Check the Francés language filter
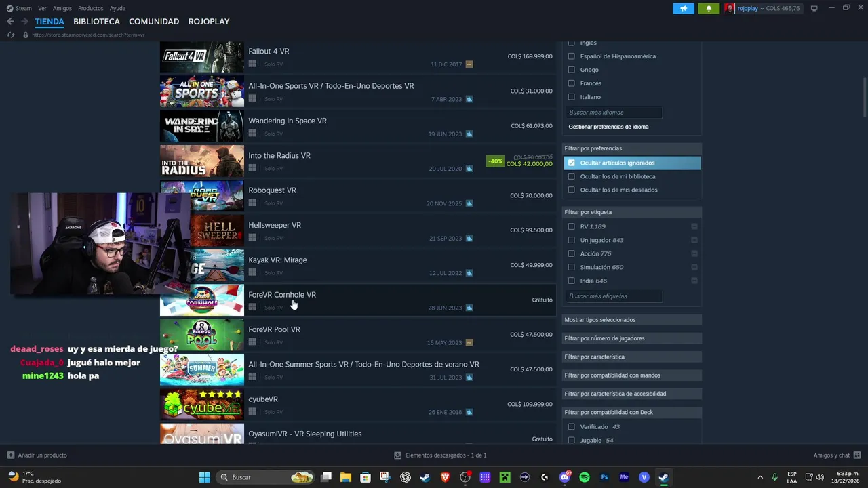This screenshot has width=868, height=488. pos(572,83)
